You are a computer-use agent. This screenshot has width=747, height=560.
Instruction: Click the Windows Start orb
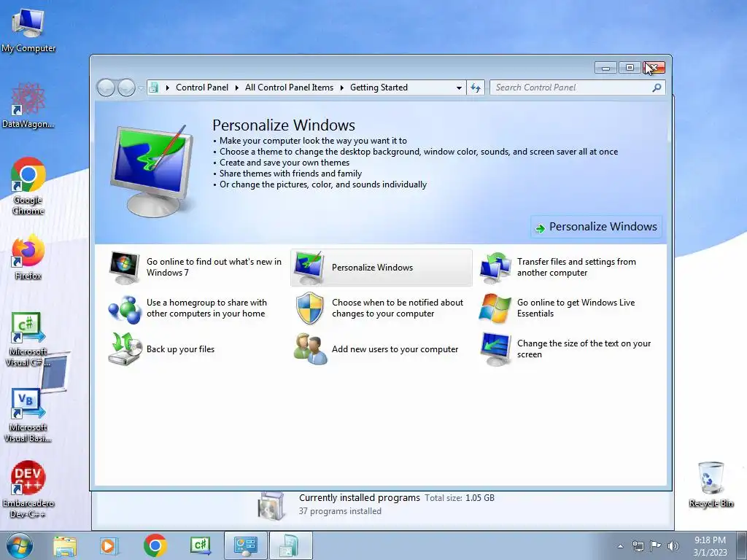(20, 545)
